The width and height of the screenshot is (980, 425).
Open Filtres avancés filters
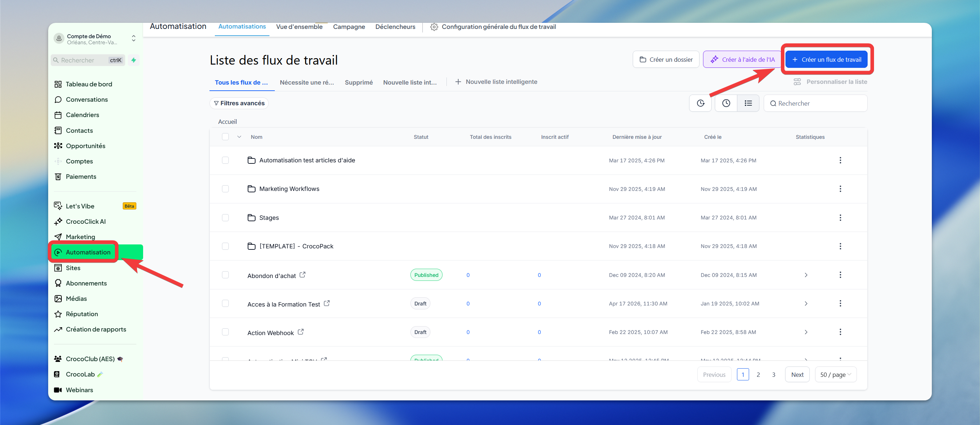(x=239, y=103)
